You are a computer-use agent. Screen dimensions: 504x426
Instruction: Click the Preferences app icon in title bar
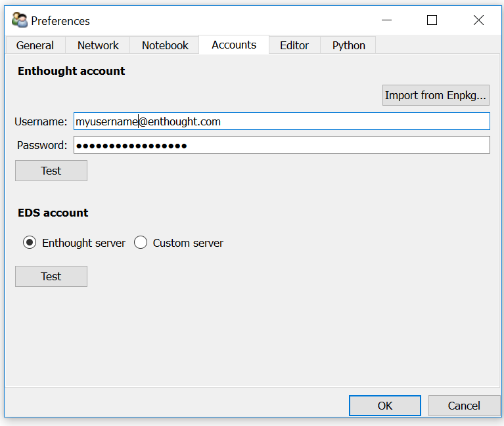click(20, 20)
